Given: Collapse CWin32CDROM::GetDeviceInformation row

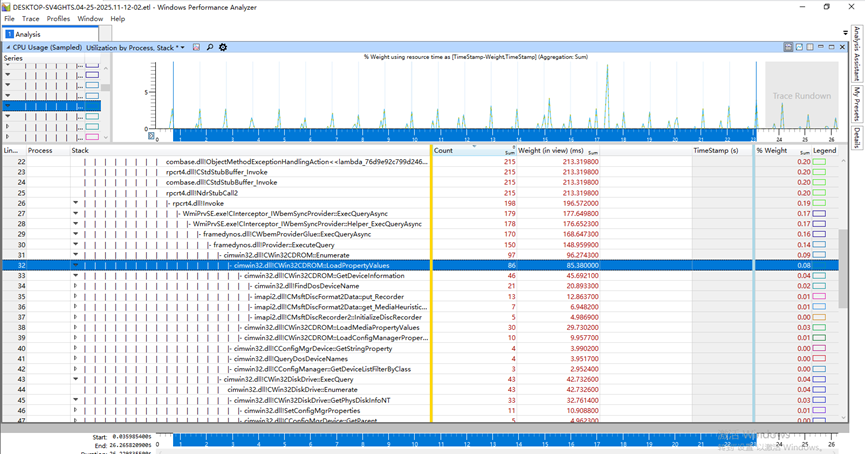Looking at the screenshot, I should [x=76, y=276].
